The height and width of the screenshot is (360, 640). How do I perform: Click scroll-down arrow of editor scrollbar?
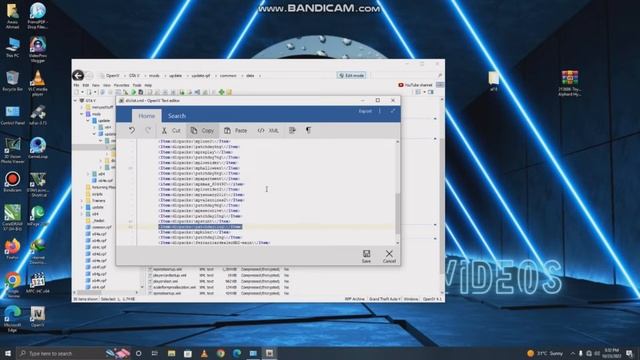pyautogui.click(x=398, y=243)
